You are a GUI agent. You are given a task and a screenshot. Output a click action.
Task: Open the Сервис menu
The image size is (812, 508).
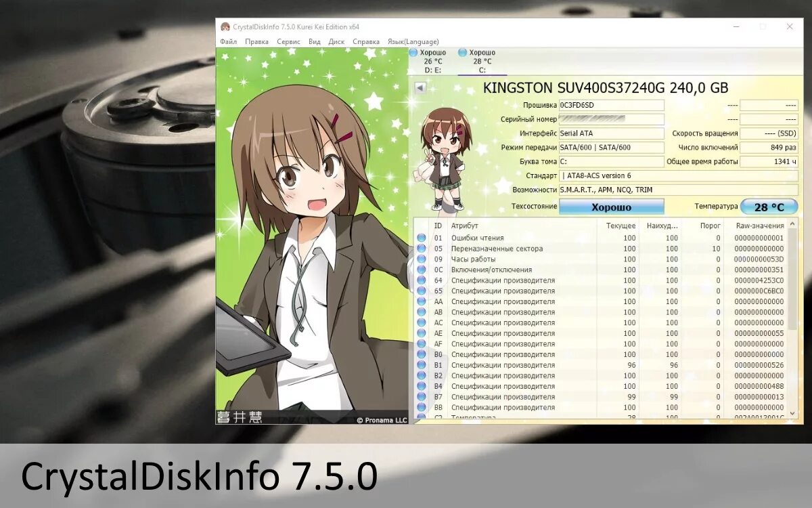pyautogui.click(x=289, y=41)
